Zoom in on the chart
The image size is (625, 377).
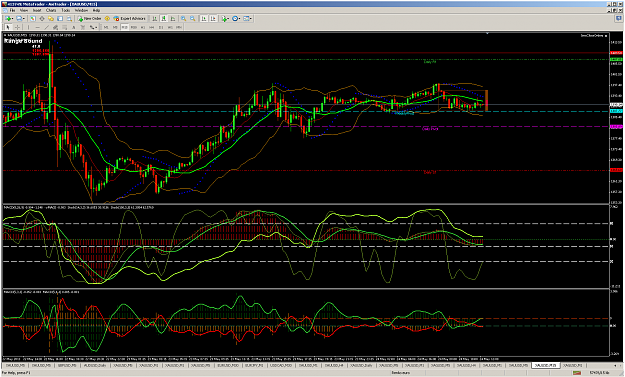183,19
